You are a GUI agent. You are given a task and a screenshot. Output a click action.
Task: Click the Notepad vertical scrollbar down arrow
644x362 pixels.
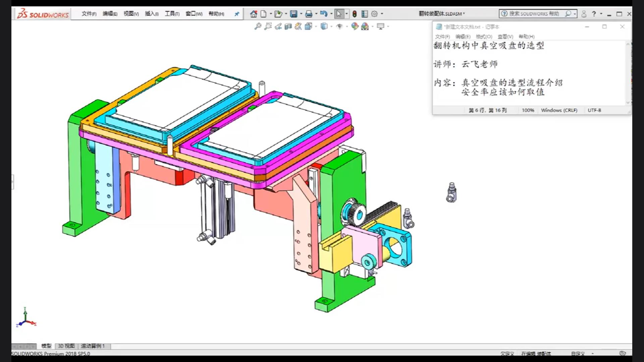coord(628,103)
